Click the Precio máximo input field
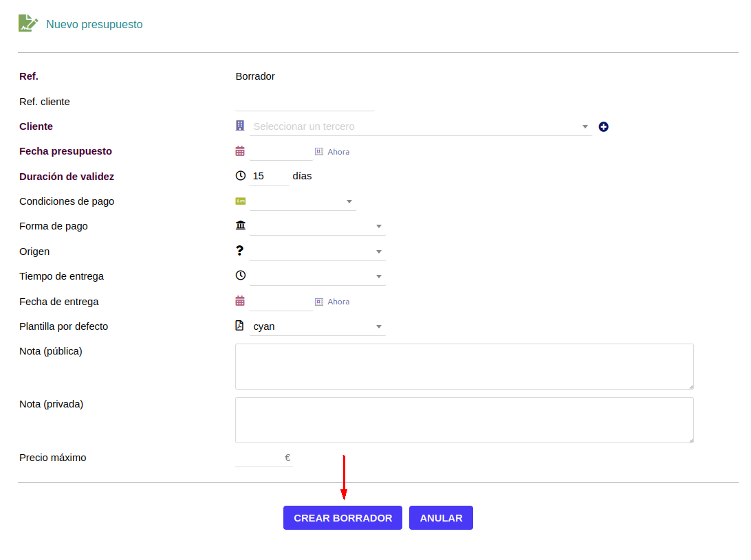 click(259, 458)
